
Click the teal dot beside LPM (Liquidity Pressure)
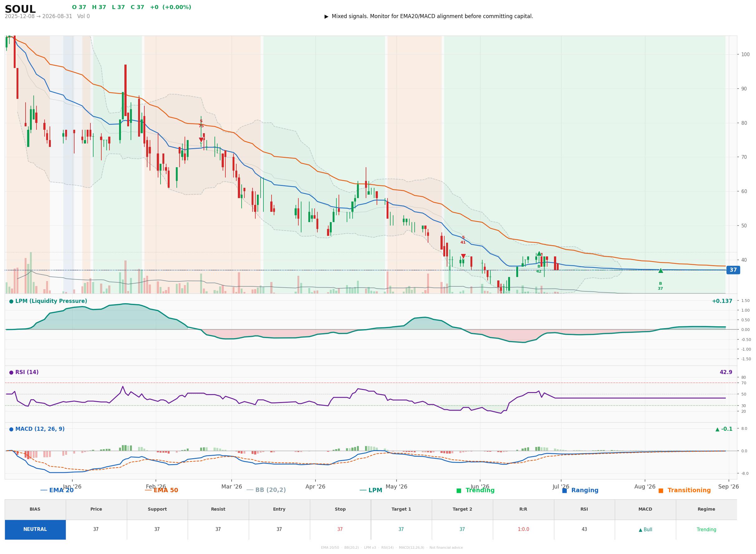tap(11, 301)
